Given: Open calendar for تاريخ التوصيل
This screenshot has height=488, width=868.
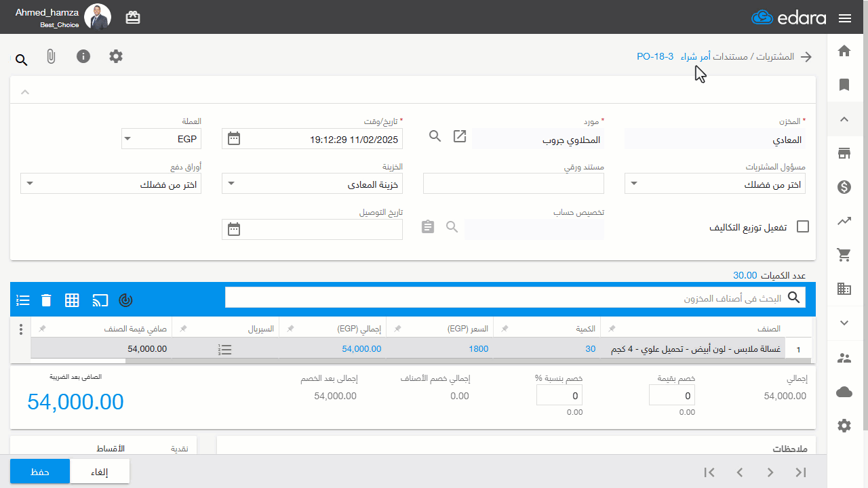Looking at the screenshot, I should coord(234,229).
